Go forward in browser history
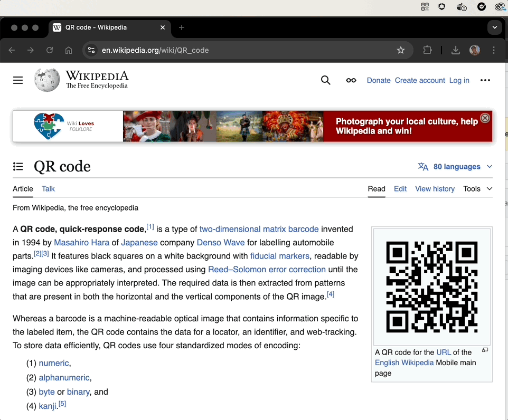The height and width of the screenshot is (420, 508). (31, 50)
